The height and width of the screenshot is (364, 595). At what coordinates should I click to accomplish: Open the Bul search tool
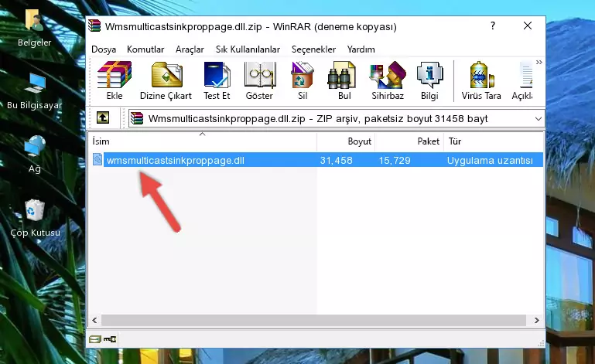(x=344, y=80)
